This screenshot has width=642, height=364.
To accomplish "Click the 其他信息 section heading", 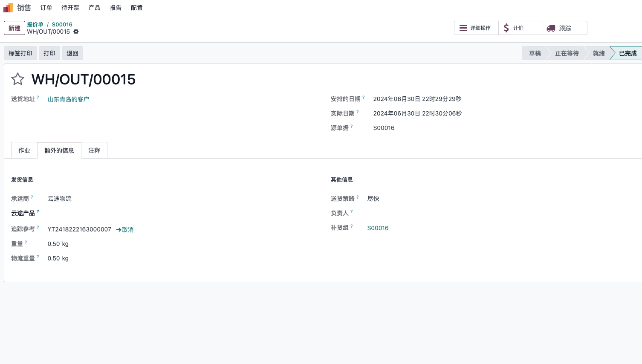I will pos(342,179).
